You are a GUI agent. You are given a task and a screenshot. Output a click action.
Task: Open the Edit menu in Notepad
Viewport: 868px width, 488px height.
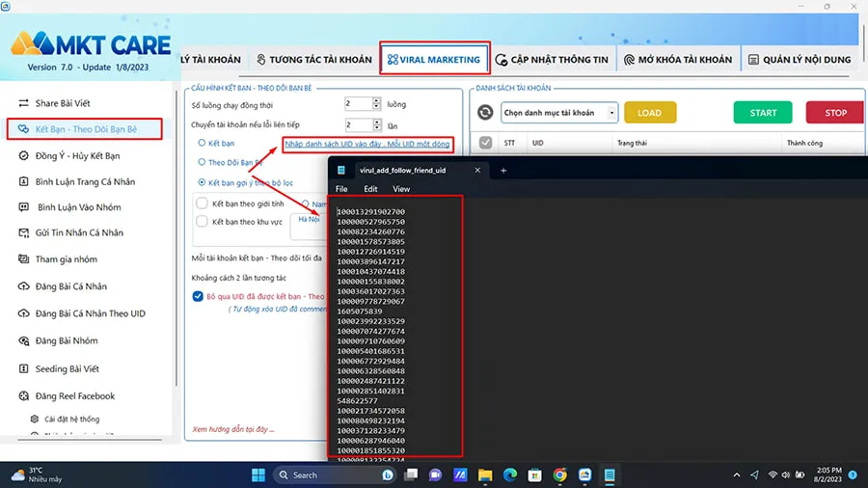click(371, 189)
